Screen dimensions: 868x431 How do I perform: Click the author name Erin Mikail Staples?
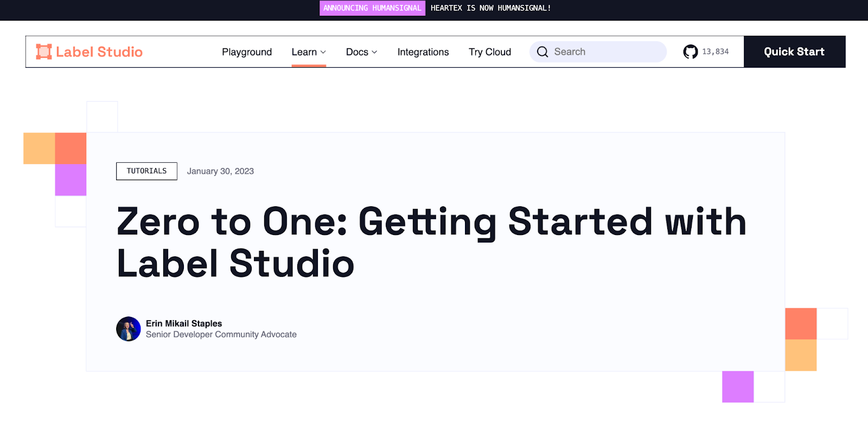tap(184, 324)
